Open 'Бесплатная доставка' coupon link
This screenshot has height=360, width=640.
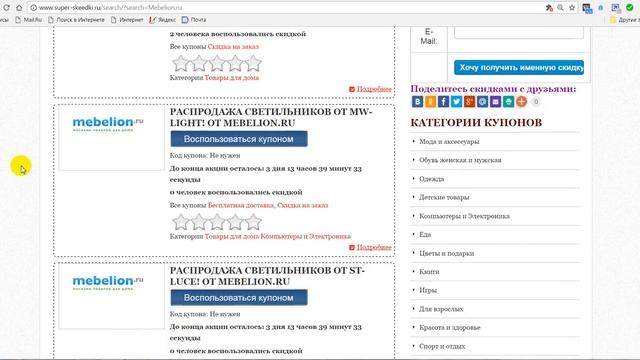241,205
